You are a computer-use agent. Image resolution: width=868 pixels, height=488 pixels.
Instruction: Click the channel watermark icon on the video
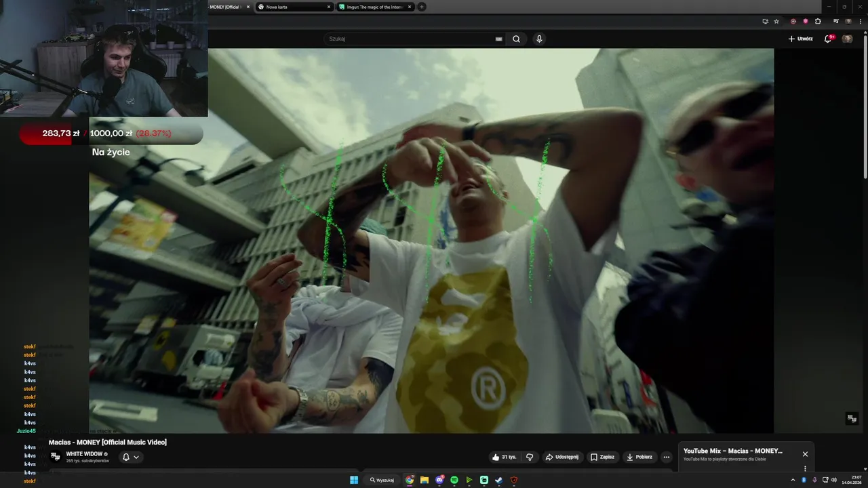coord(852,419)
